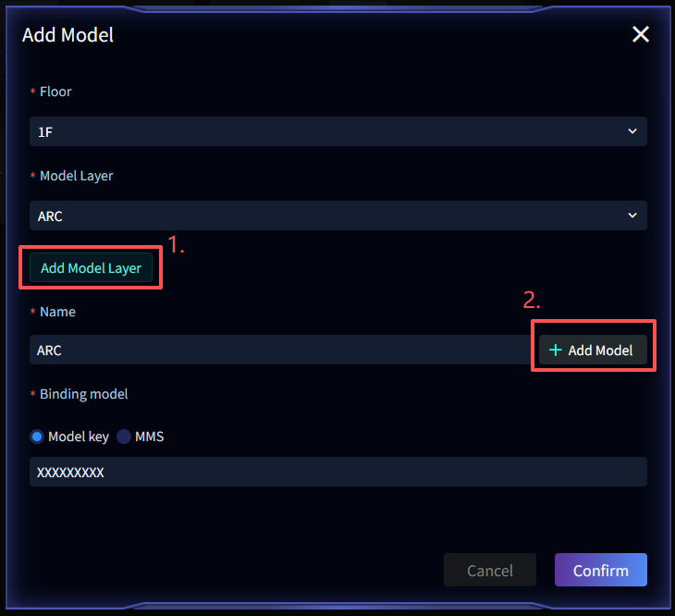Click the model key field with XXXXXXXXX
The image size is (675, 616).
337,472
